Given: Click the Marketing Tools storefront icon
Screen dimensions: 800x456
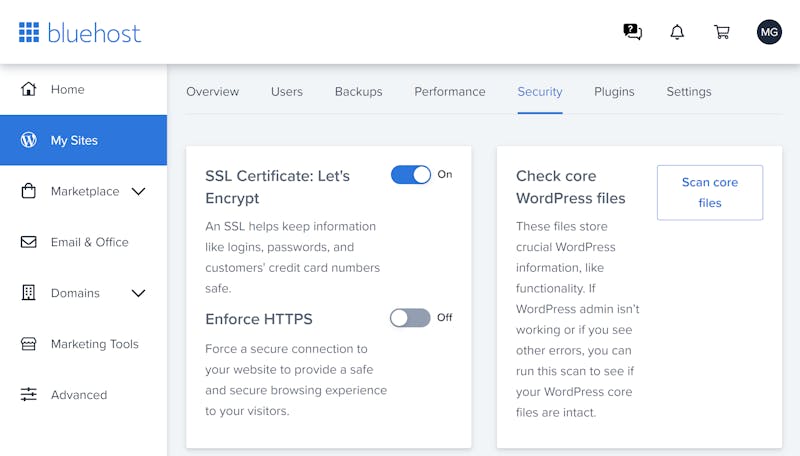Looking at the screenshot, I should (29, 344).
